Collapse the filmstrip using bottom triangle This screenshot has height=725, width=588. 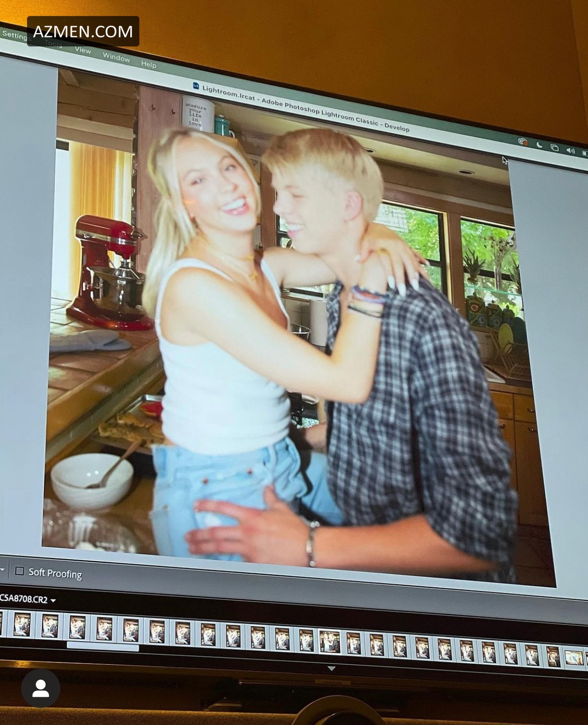(x=331, y=669)
